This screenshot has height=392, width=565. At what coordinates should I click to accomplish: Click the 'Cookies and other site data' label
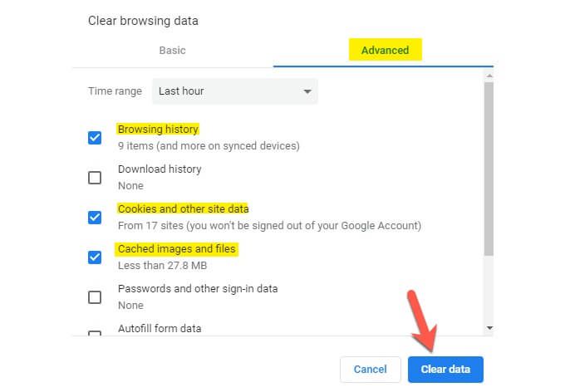[x=183, y=209]
